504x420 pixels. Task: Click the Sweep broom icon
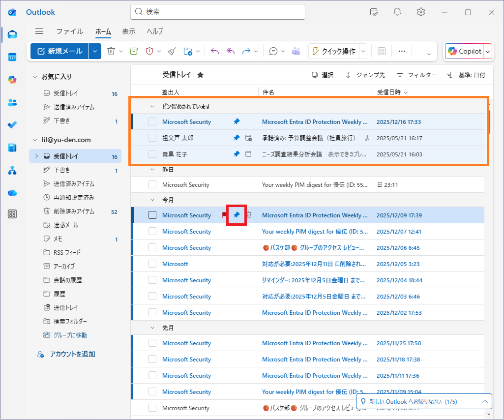click(172, 51)
